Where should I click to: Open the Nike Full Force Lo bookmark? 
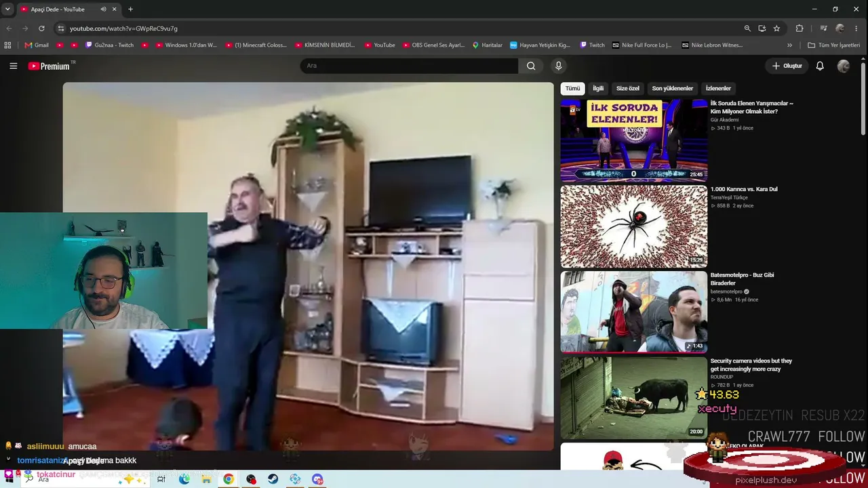[x=641, y=45]
